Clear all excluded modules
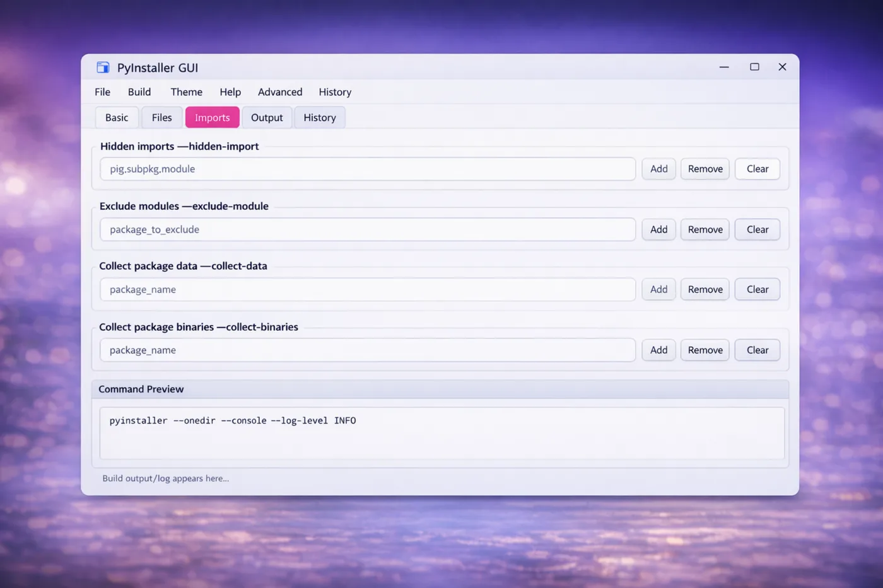883x588 pixels. click(x=757, y=229)
